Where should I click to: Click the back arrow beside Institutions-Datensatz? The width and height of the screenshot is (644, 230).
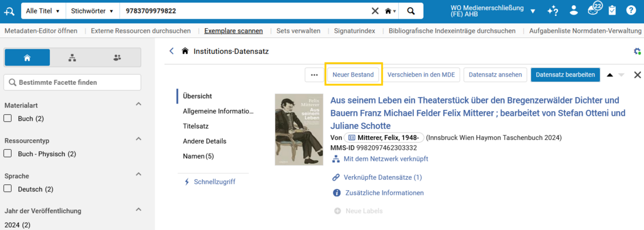coord(172,52)
